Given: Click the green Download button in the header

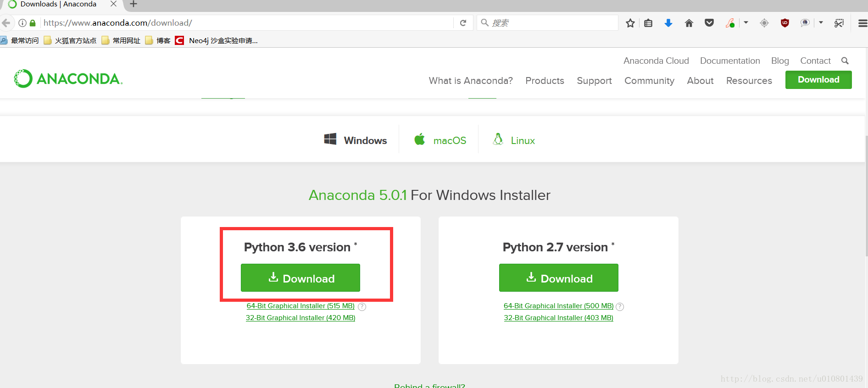Looking at the screenshot, I should click(x=818, y=80).
